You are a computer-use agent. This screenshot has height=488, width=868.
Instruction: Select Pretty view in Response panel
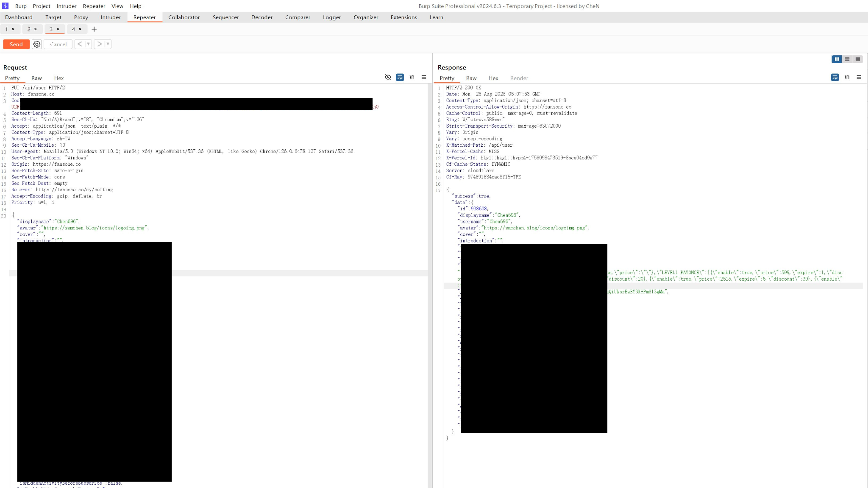point(447,78)
